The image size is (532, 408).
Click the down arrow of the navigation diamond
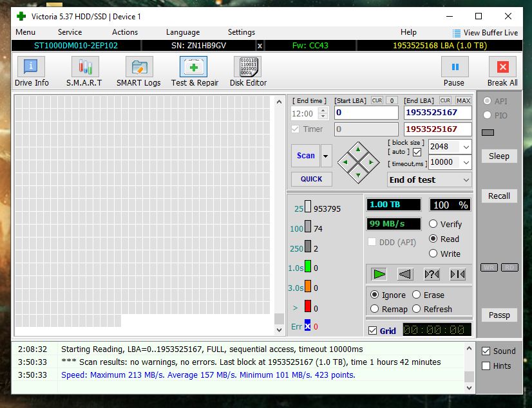point(358,175)
